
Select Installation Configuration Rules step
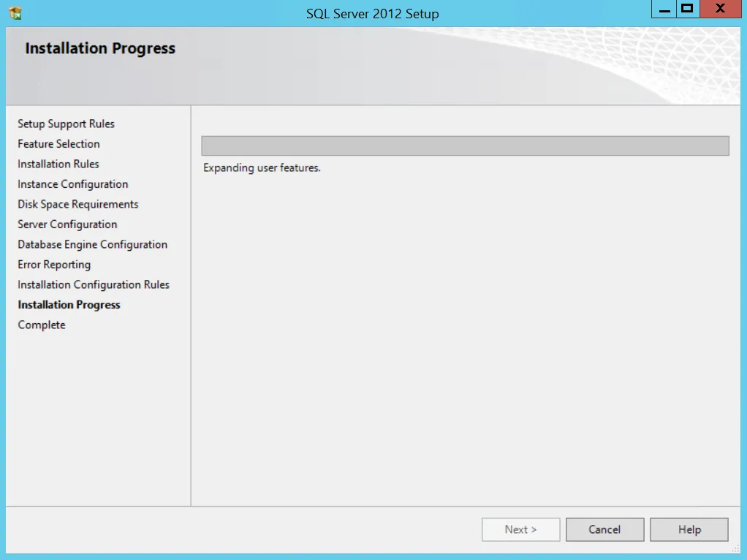tap(94, 284)
